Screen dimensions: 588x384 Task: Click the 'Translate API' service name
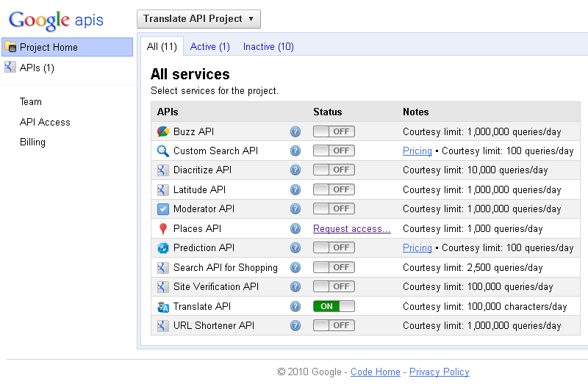click(x=202, y=306)
